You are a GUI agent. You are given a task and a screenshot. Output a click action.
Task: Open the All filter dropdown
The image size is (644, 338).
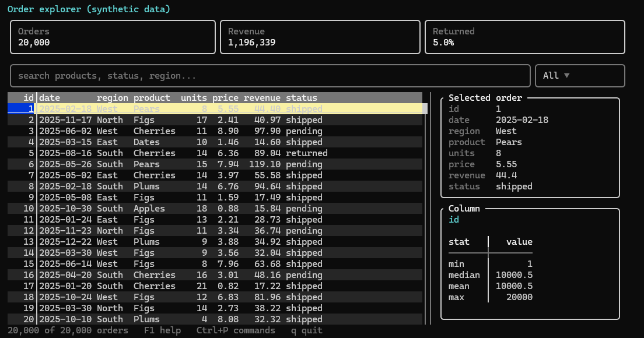(x=580, y=76)
